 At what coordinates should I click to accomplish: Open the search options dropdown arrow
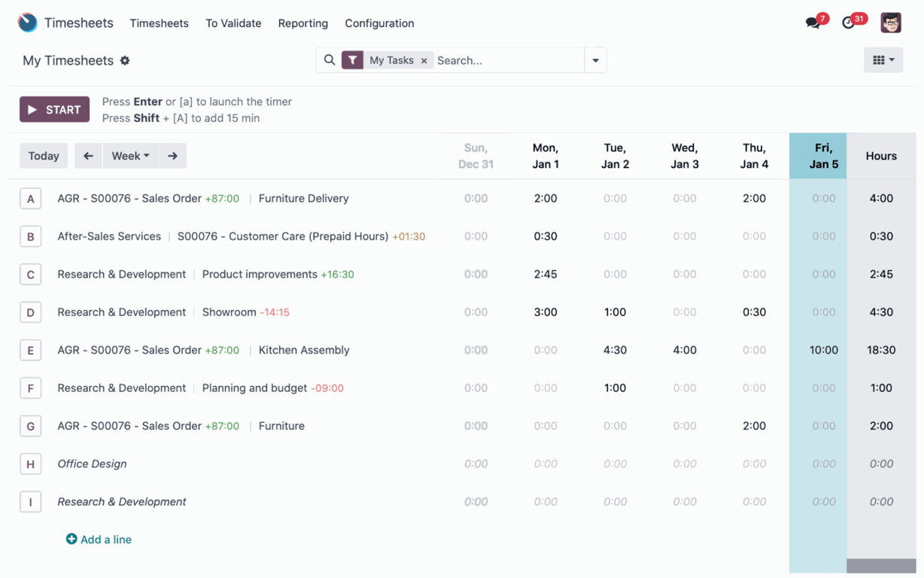pos(595,59)
